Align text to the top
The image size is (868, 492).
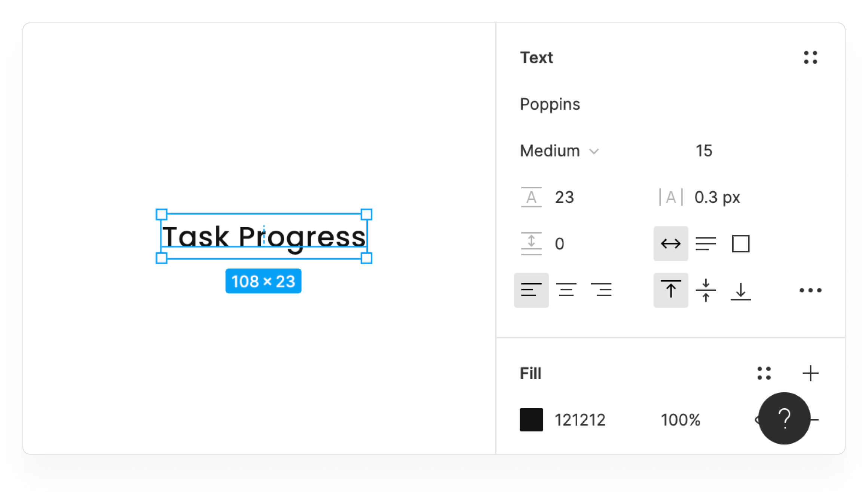pos(670,290)
